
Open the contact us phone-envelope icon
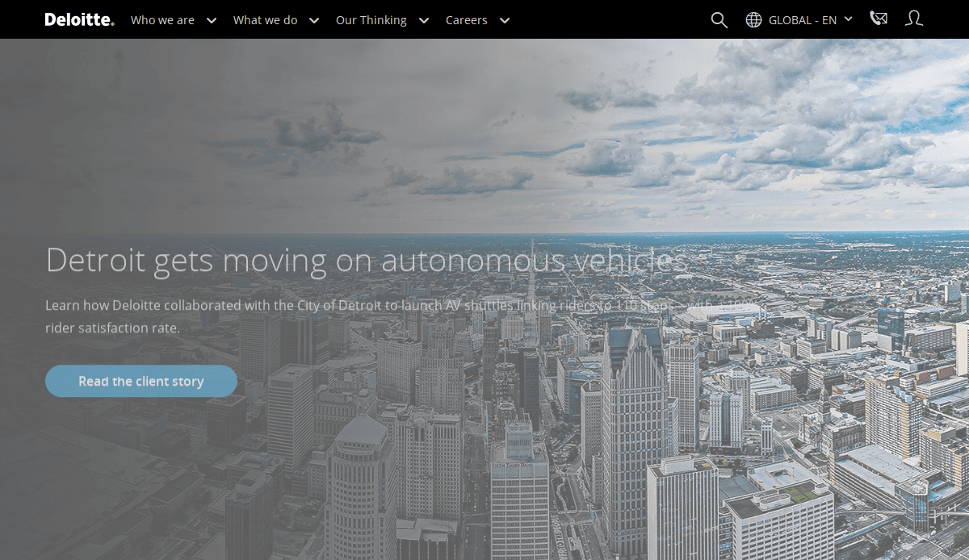click(x=879, y=18)
